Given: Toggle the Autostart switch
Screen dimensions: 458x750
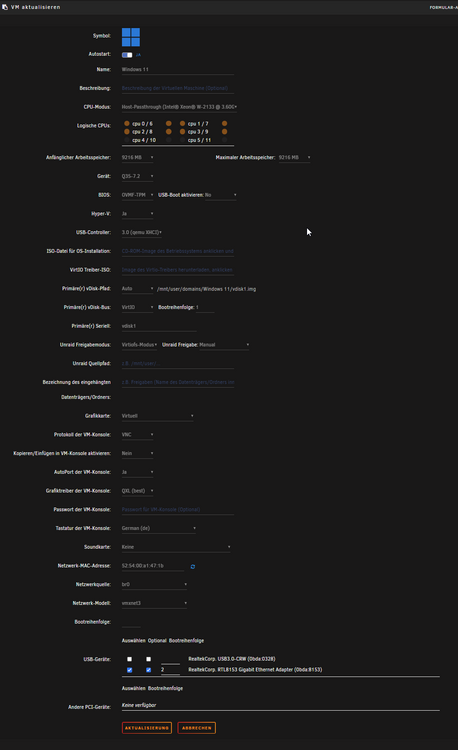Looking at the screenshot, I should click(x=127, y=55).
